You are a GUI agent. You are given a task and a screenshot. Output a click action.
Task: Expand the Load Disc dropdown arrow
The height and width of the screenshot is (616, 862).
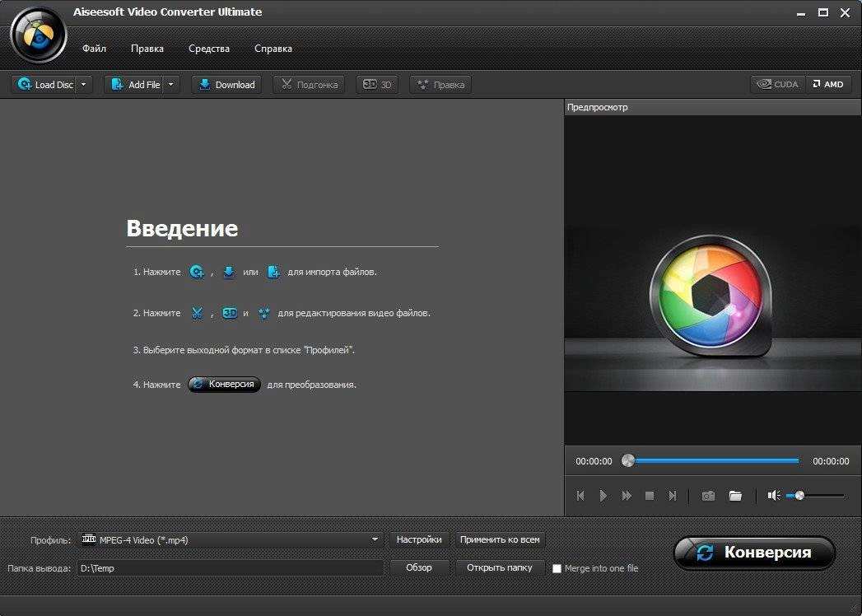[83, 85]
